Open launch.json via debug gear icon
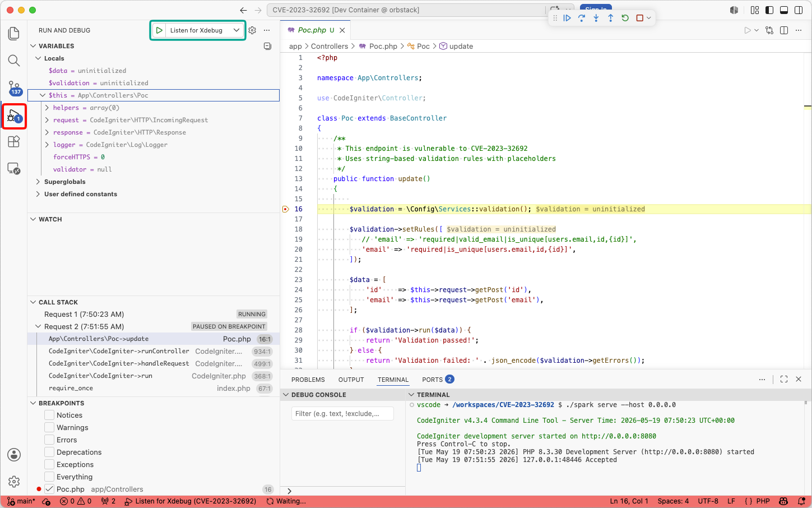 252,30
